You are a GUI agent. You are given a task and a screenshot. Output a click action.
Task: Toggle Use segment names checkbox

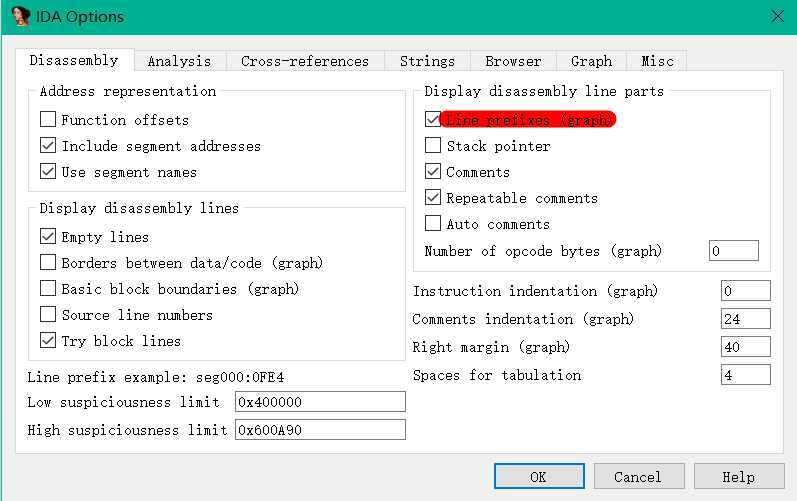pyautogui.click(x=48, y=171)
